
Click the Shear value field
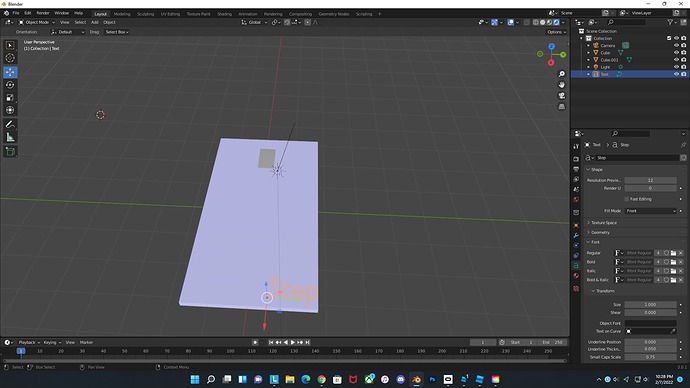pos(650,312)
